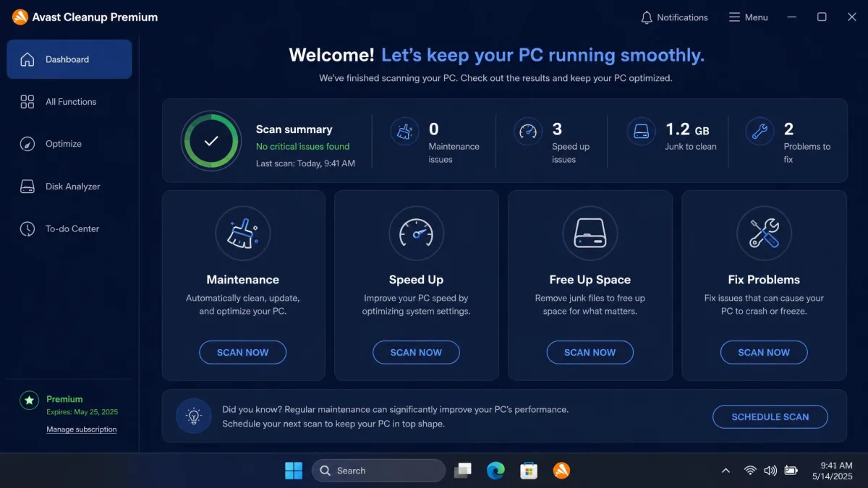Click 'No critical issues found' text
This screenshot has width=868, height=488.
point(302,147)
